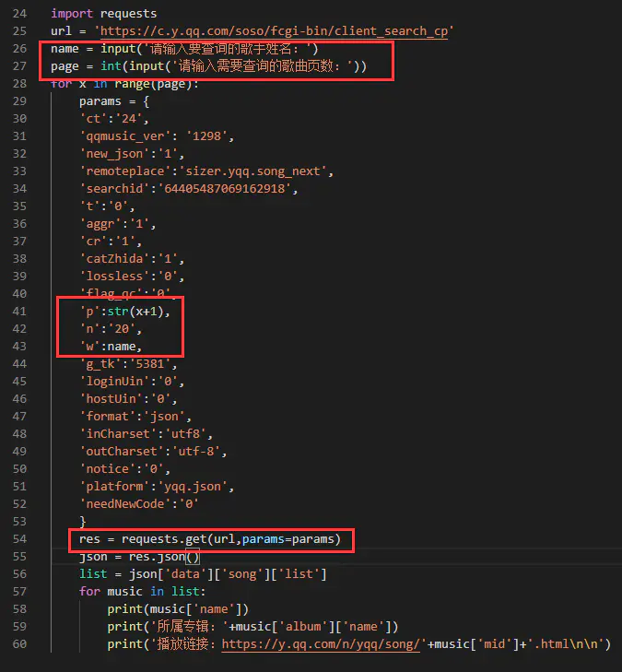Click the 'catZhida':'1' entry
Viewport: 622px width, 672px height.
pos(132,259)
